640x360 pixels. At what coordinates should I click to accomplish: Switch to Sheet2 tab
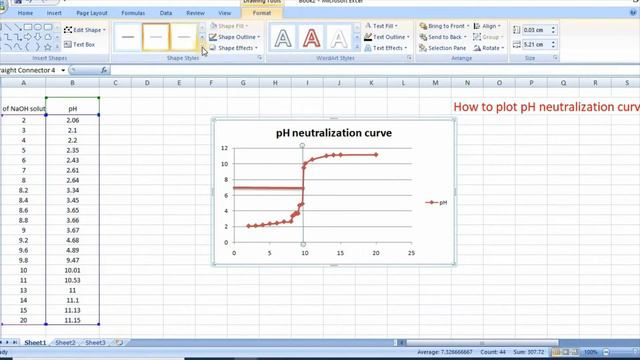[x=65, y=342]
